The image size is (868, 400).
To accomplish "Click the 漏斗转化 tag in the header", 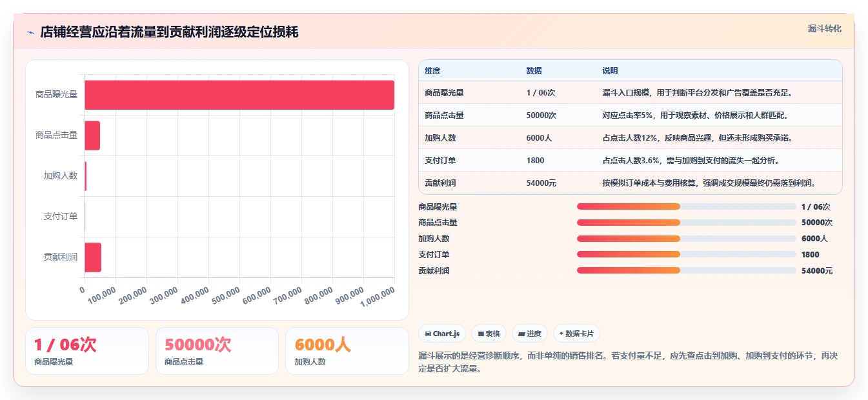I will (824, 28).
